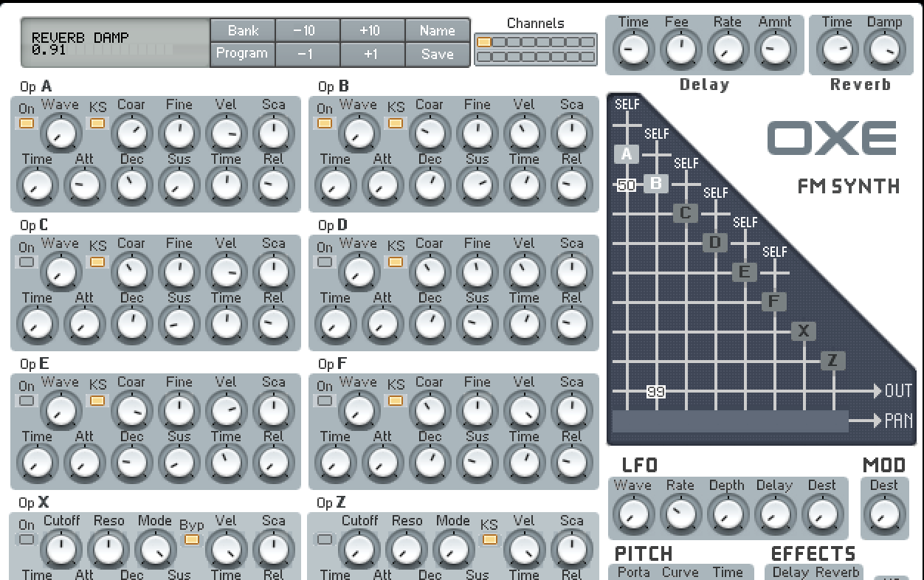Toggle the Op X Byp bypass switch
This screenshot has width=924, height=580.
[192, 539]
